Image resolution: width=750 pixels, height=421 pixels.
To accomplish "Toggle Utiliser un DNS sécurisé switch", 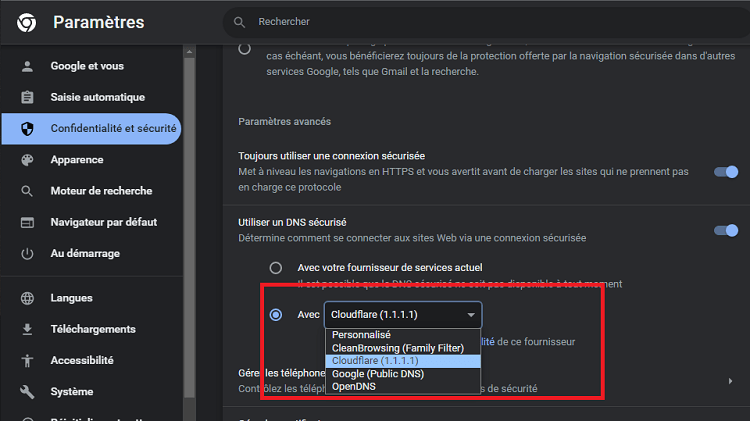I will coord(726,231).
